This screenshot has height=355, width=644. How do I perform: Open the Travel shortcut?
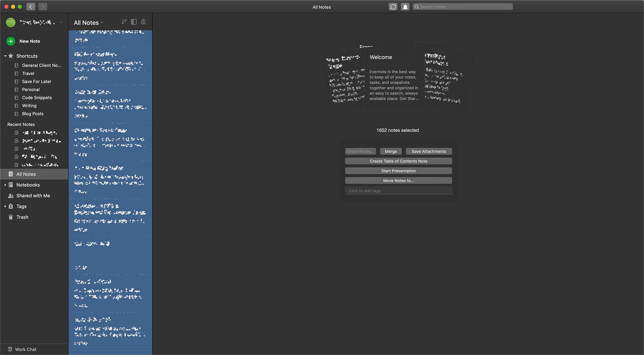[28, 73]
